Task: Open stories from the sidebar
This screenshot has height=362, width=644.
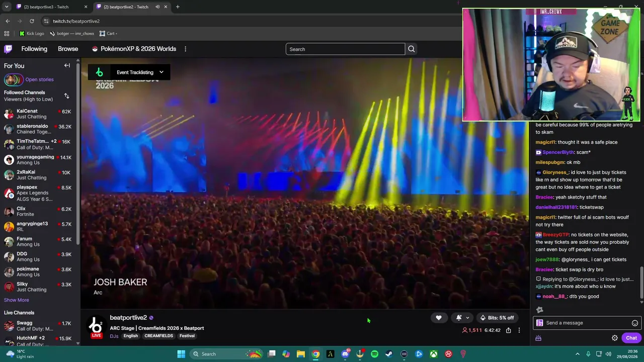Action: click(x=39, y=79)
